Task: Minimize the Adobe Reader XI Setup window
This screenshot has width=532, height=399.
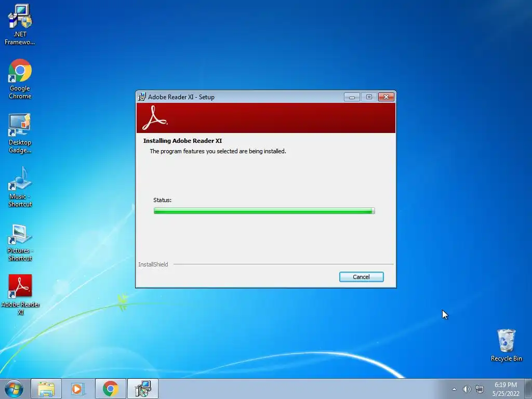Action: (352, 97)
